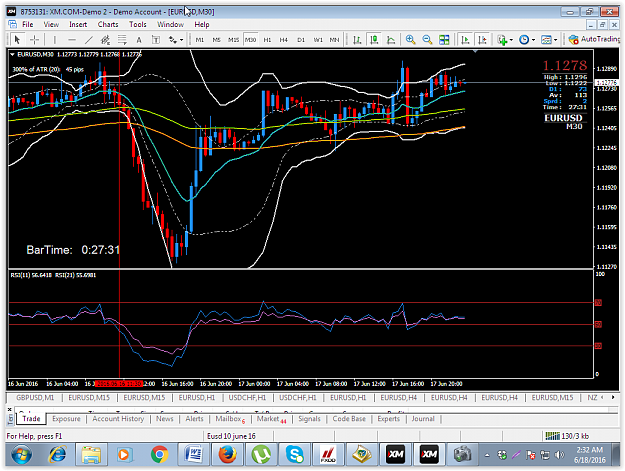Choose the vertical line drawing tool
Viewport: 625px width, 471px height.
55,39
